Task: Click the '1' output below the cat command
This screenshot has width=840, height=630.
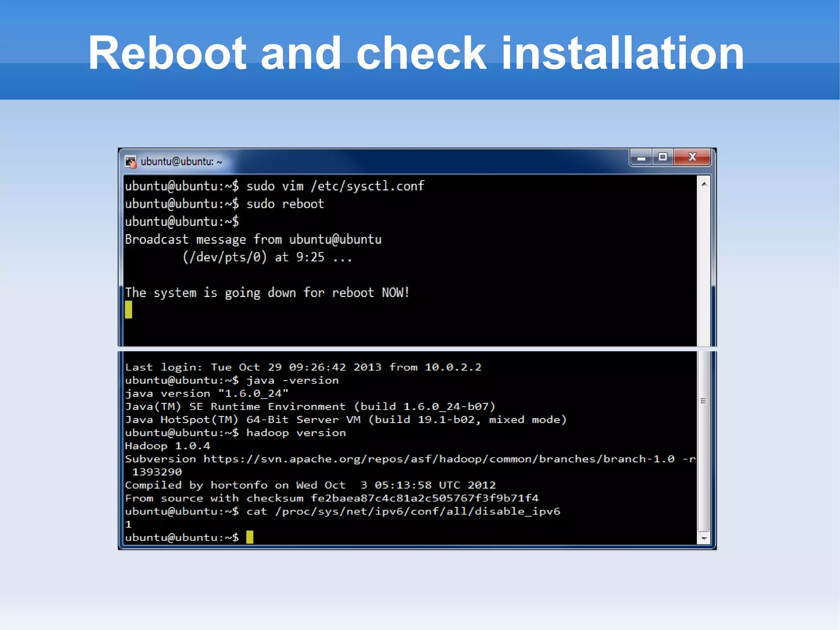Action: tap(128, 525)
